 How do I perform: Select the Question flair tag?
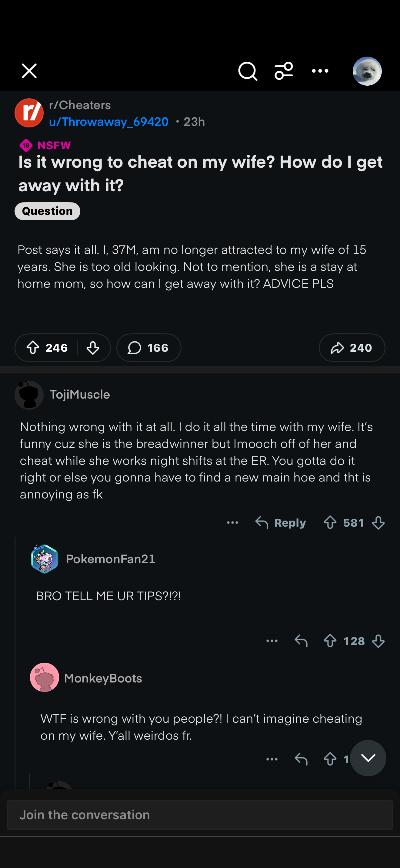tap(47, 211)
